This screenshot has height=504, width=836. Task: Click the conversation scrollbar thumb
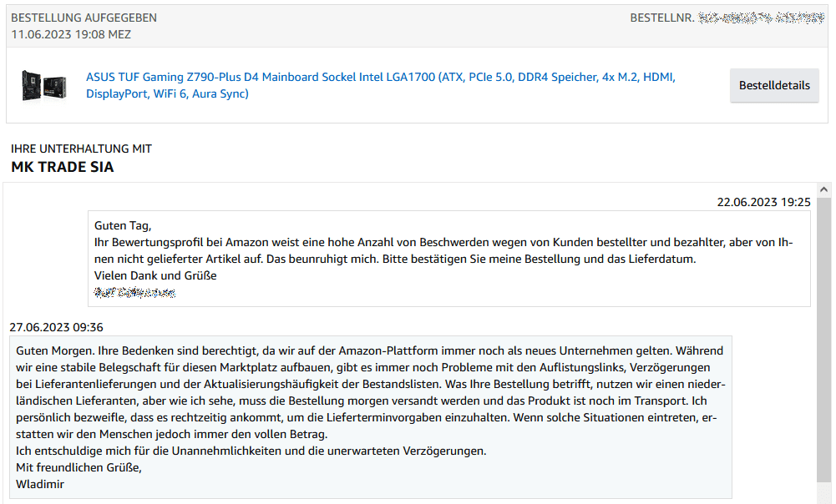[x=823, y=341]
